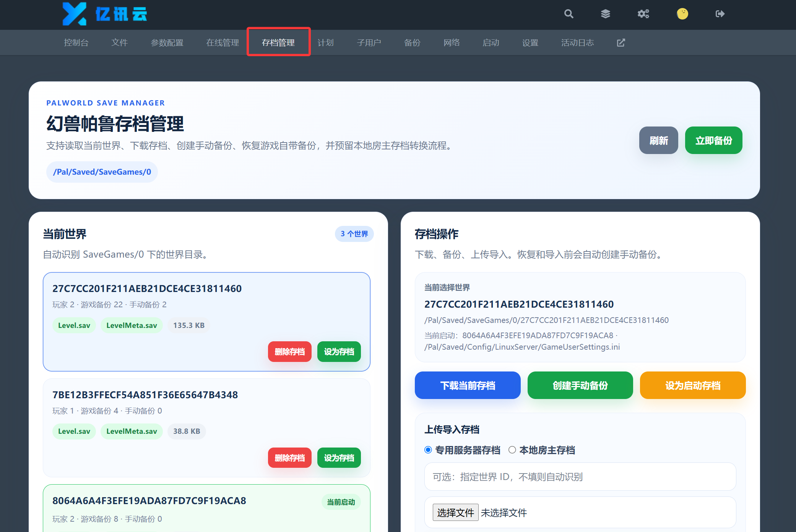
Task: Click the 135.3 KB size tag
Action: (189, 325)
